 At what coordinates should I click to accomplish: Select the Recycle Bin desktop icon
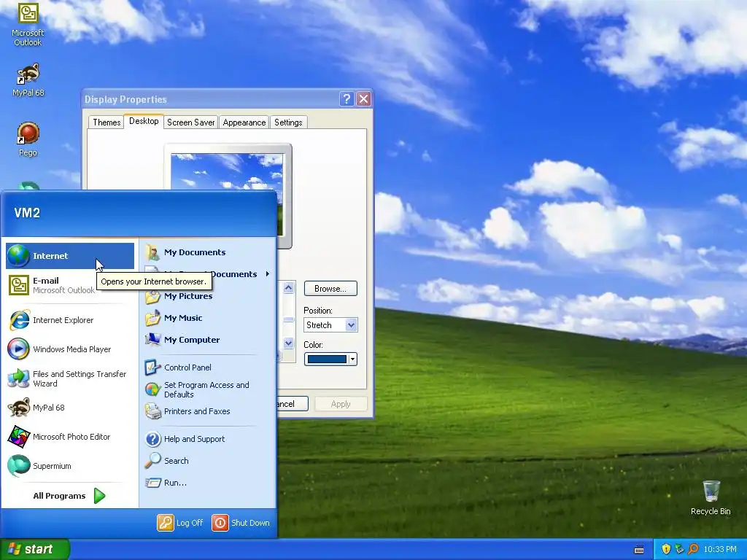(x=711, y=498)
